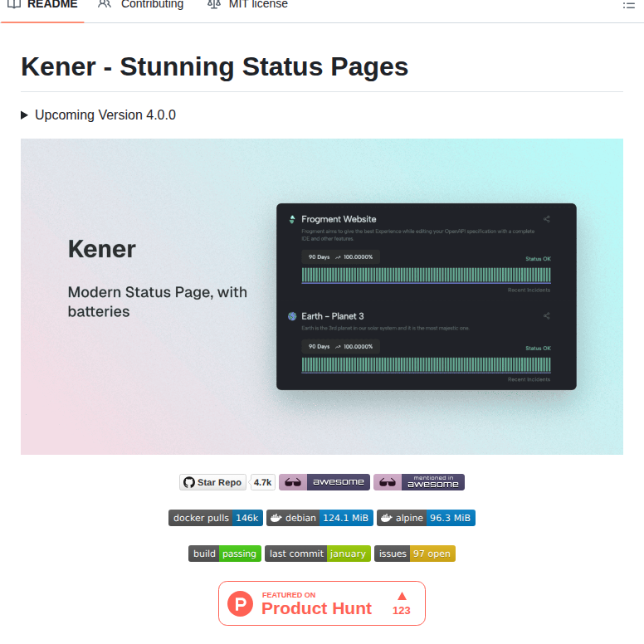This screenshot has width=644, height=644.
Task: Click the debian 124.1 MiB badge
Action: 320,518
